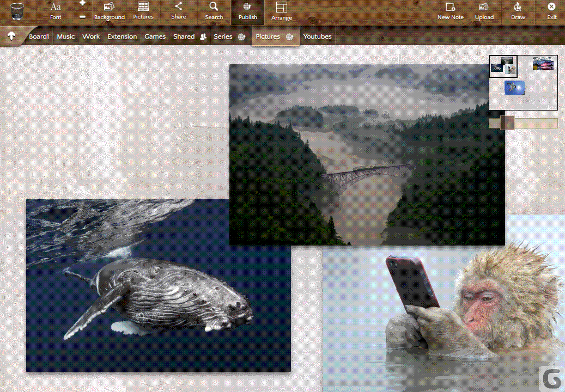The height and width of the screenshot is (392, 565).
Task: Click the zoom slider handle
Action: point(507,123)
